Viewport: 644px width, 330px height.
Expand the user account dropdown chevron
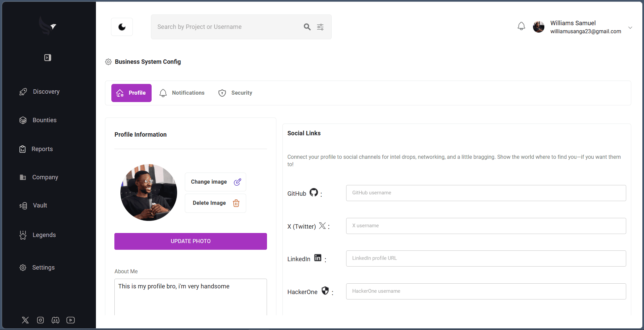[630, 28]
